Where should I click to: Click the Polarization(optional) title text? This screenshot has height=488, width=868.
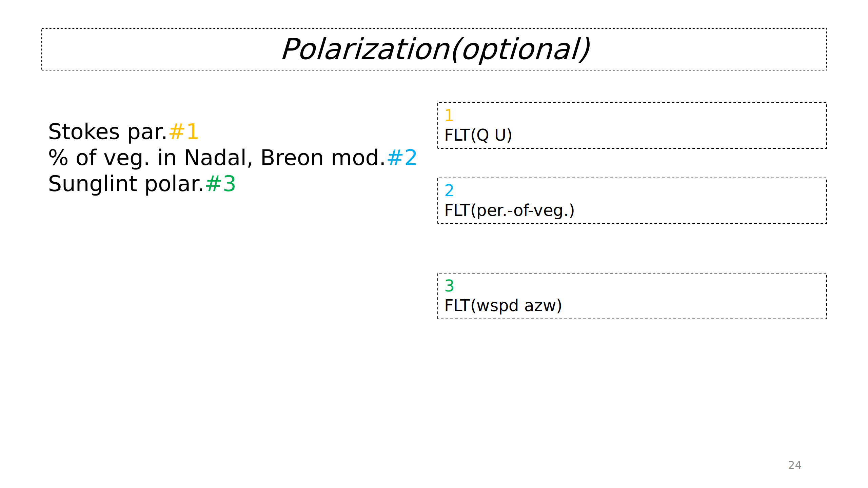(435, 49)
